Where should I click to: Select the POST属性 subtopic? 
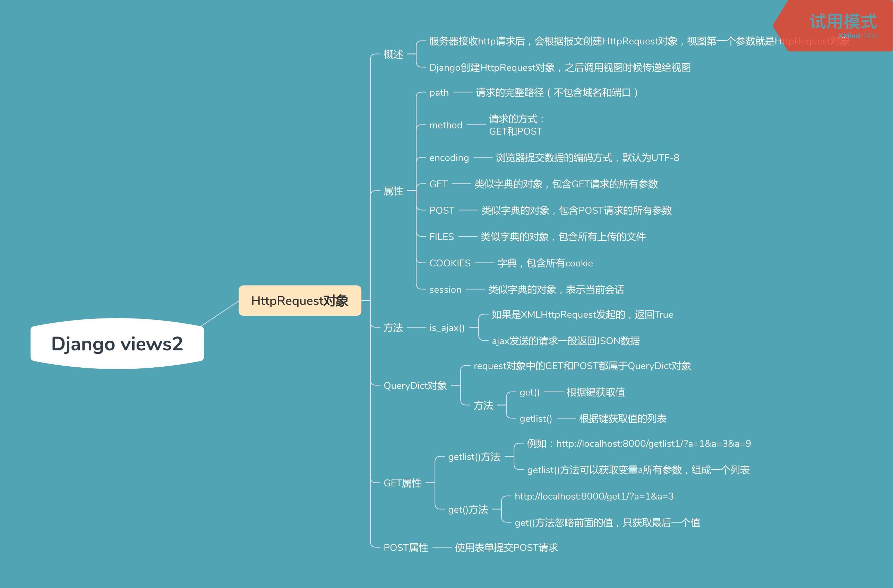tap(406, 548)
